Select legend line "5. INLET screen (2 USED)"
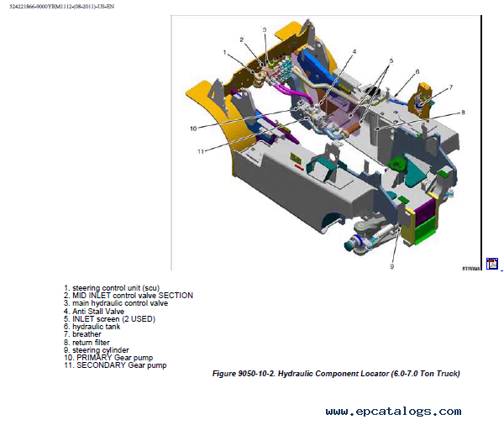 tap(109, 319)
